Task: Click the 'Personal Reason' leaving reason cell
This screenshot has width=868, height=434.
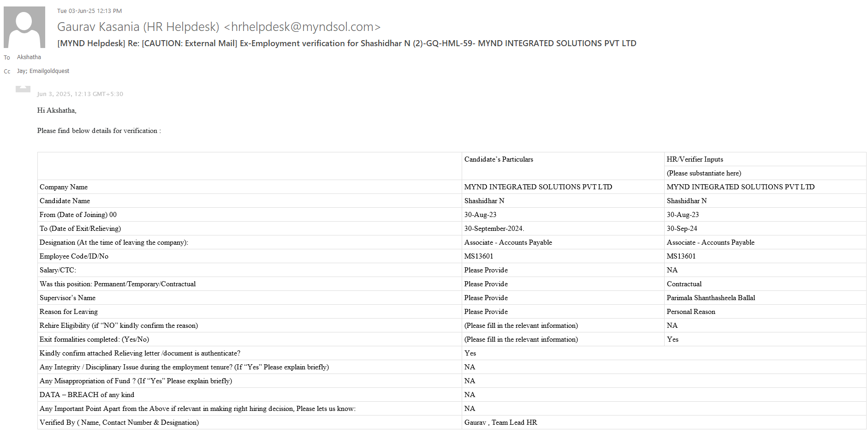Action: click(691, 312)
